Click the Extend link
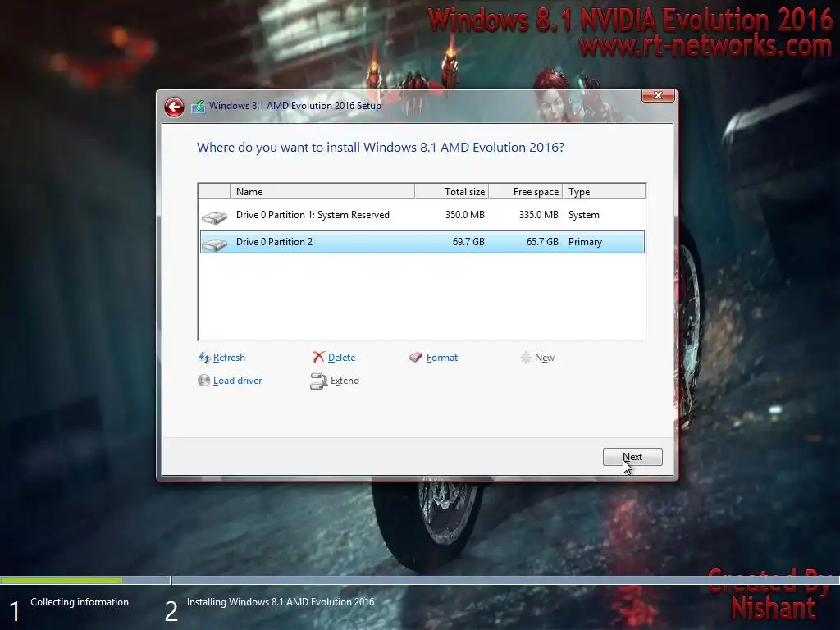 (x=345, y=381)
